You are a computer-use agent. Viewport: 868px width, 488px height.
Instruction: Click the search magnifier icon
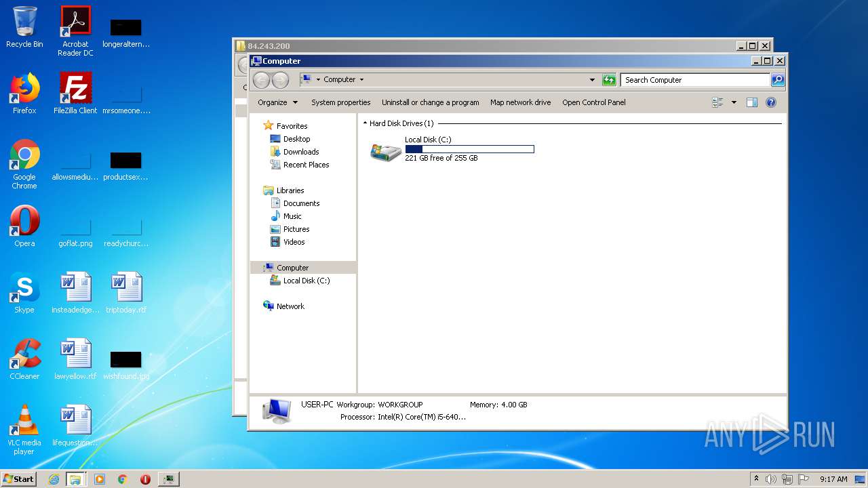[777, 80]
